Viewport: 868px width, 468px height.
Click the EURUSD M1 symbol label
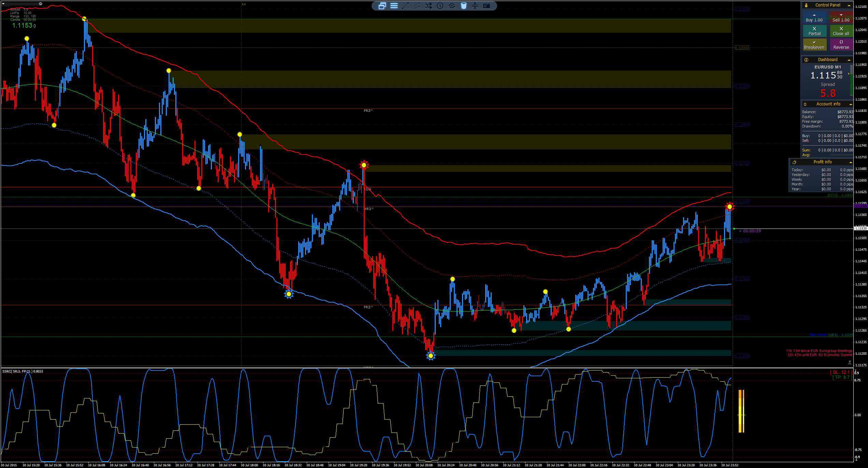click(x=828, y=67)
